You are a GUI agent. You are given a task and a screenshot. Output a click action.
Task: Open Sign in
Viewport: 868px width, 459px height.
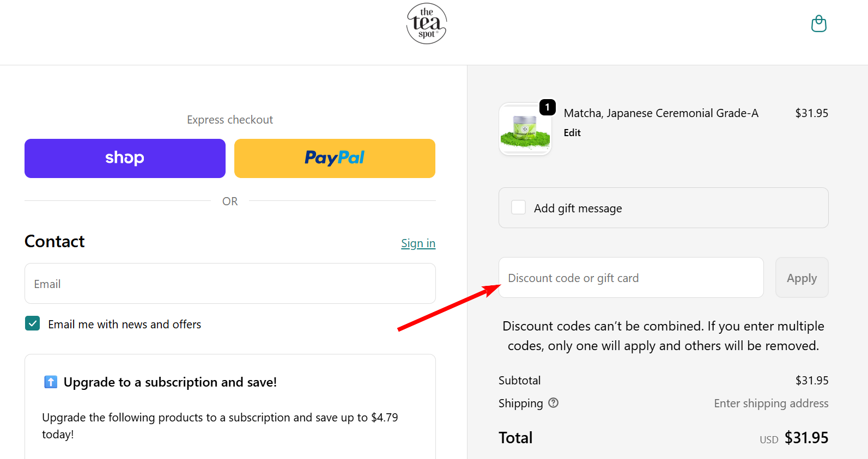coord(418,243)
